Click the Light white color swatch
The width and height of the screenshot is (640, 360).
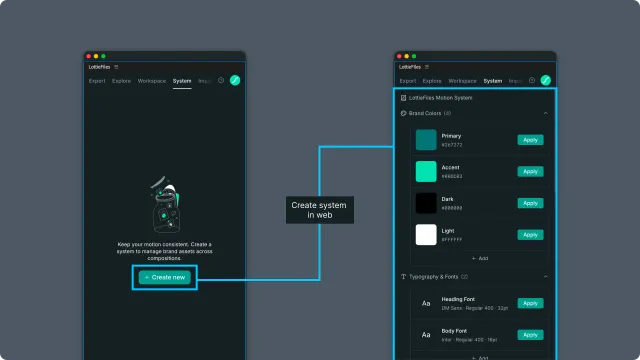click(x=426, y=235)
